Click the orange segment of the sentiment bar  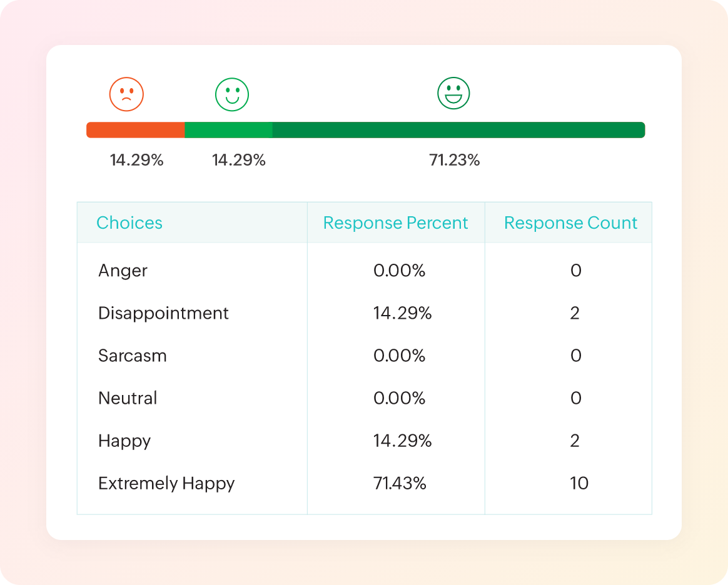[x=136, y=130]
